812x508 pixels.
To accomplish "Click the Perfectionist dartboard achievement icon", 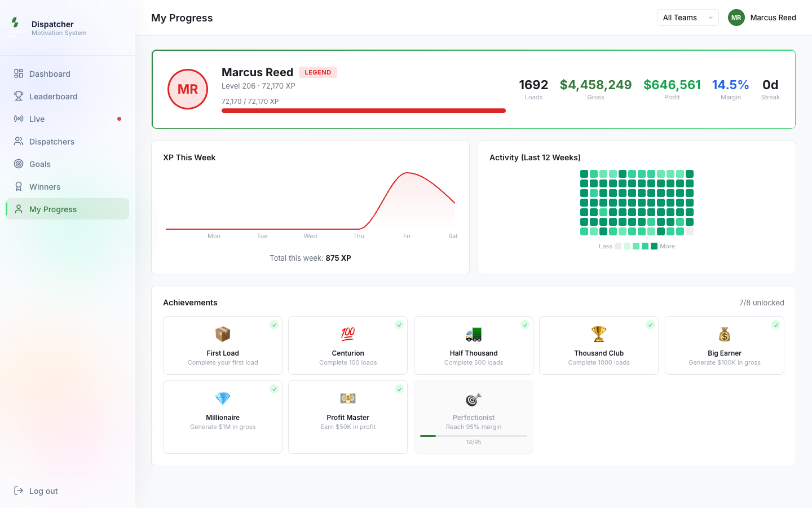I will (474, 399).
